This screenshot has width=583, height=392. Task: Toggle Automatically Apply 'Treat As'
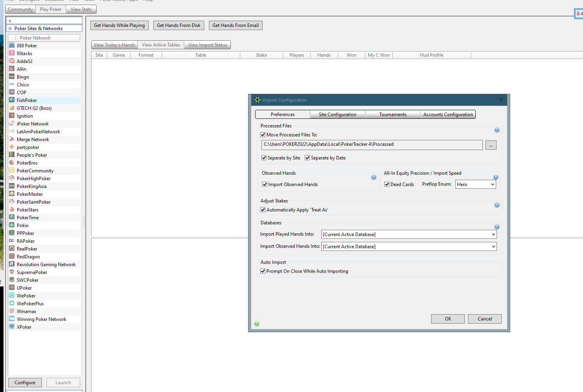263,210
